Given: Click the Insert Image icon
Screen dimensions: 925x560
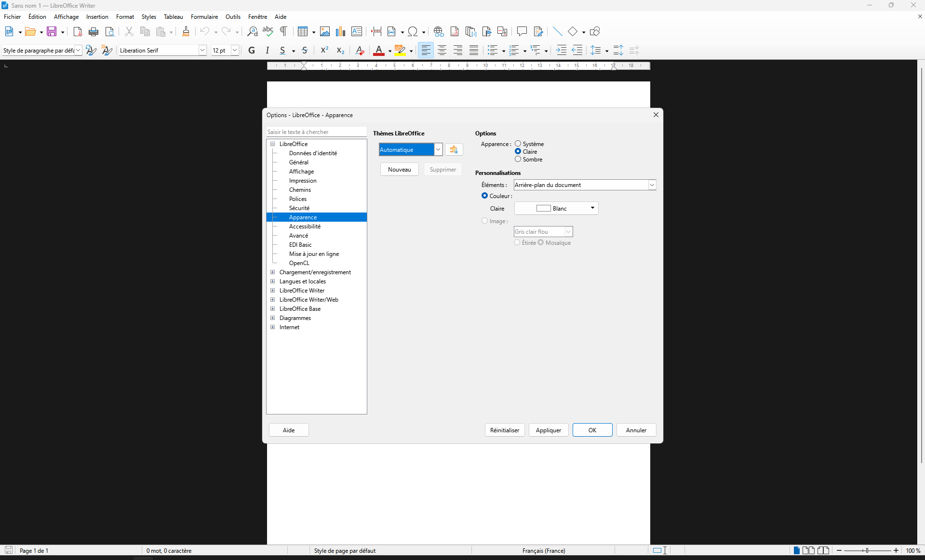Looking at the screenshot, I should click(x=325, y=32).
